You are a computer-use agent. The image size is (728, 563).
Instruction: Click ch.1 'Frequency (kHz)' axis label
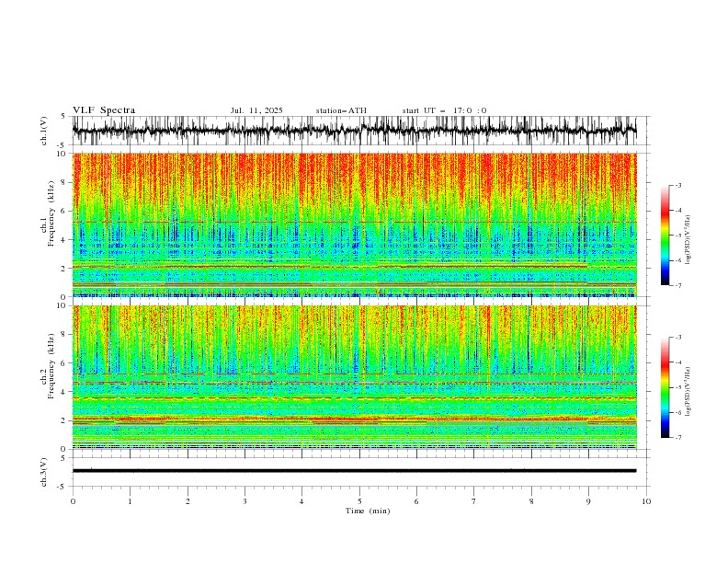pyautogui.click(x=51, y=214)
